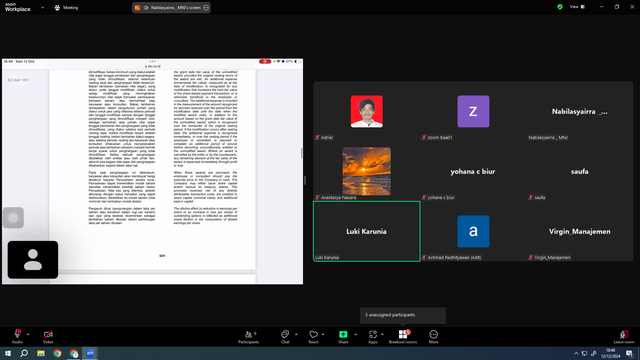This screenshot has width=640, height=360.
Task: Click the muted mic icon beside Anastasya Nazara
Action: point(317,198)
